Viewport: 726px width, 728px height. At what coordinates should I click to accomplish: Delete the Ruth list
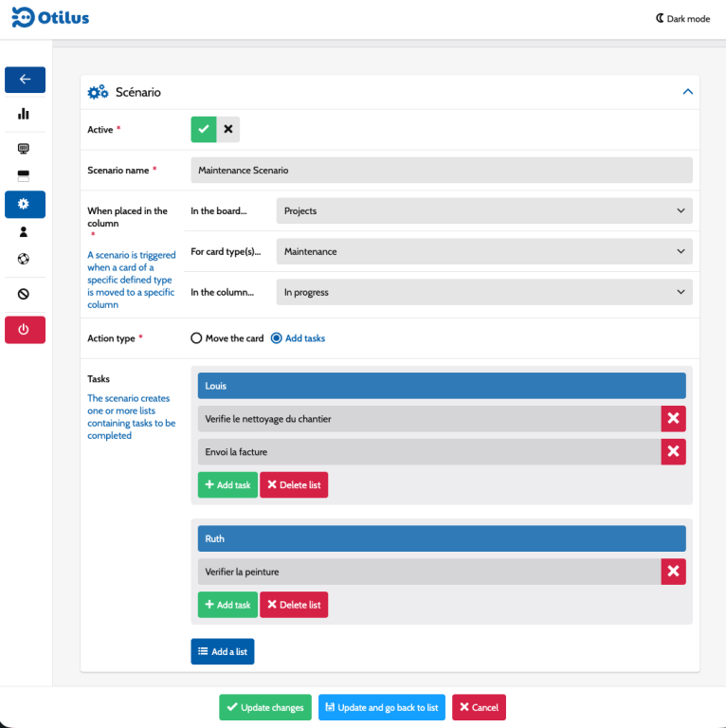coord(294,605)
